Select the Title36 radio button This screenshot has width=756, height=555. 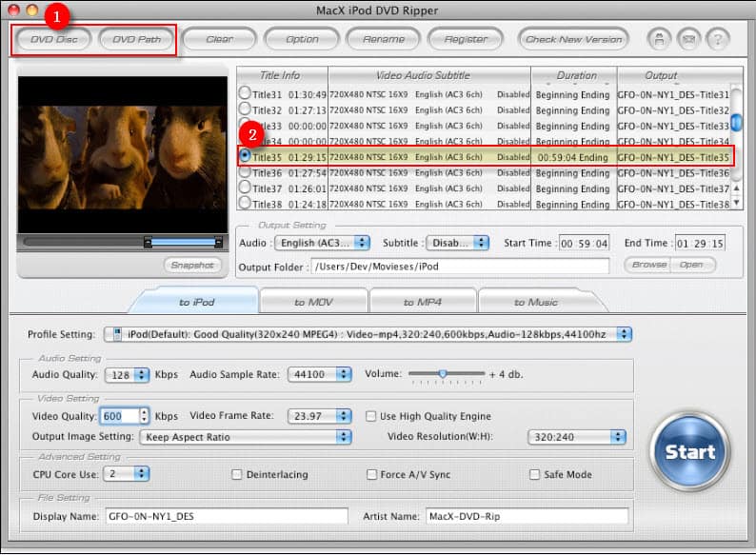tap(246, 173)
